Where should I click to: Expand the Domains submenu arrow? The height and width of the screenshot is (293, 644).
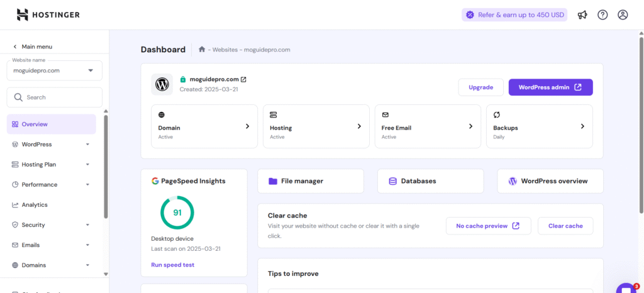[x=87, y=265]
